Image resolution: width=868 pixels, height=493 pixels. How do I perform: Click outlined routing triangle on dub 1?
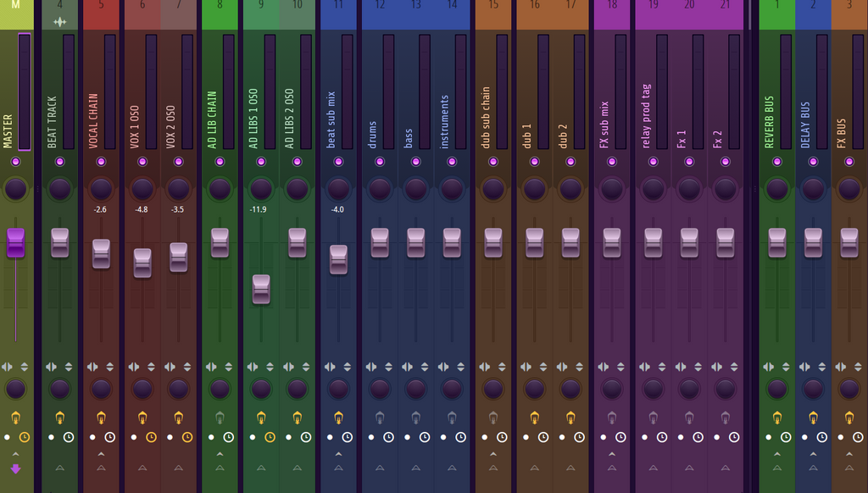click(x=534, y=468)
